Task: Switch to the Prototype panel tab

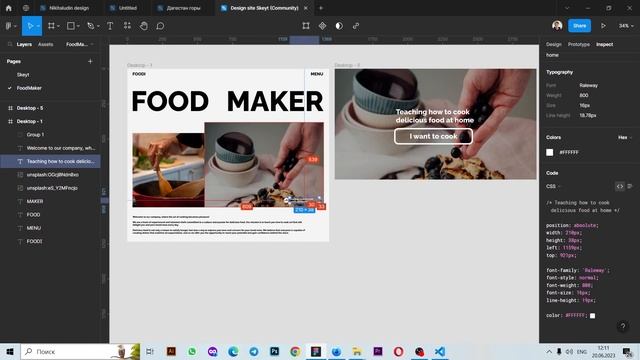Action: click(x=579, y=44)
